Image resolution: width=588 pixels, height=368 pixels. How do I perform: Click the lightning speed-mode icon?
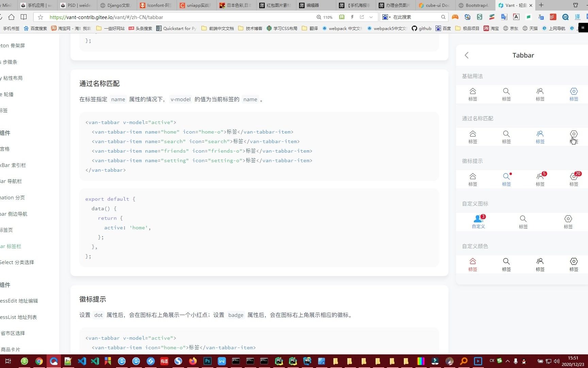click(352, 17)
